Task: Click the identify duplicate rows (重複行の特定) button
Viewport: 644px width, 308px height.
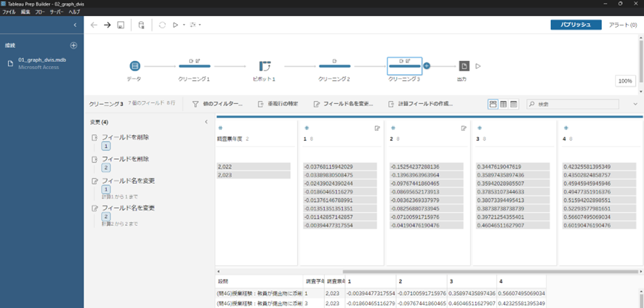Action: click(278, 105)
